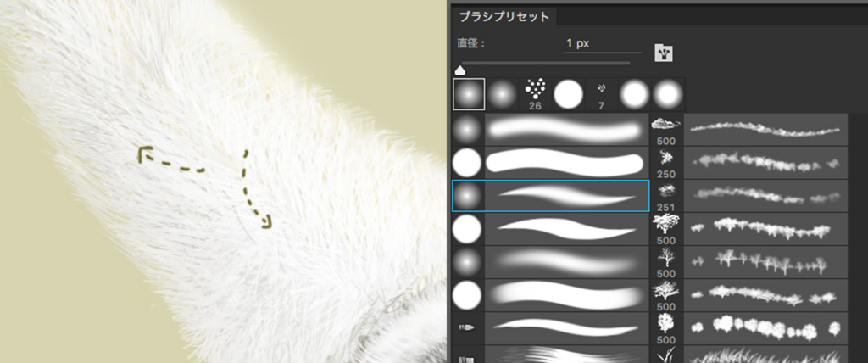Choose the soft faint stroke preset, fifth row
The height and width of the screenshot is (363, 868).
pos(567,262)
